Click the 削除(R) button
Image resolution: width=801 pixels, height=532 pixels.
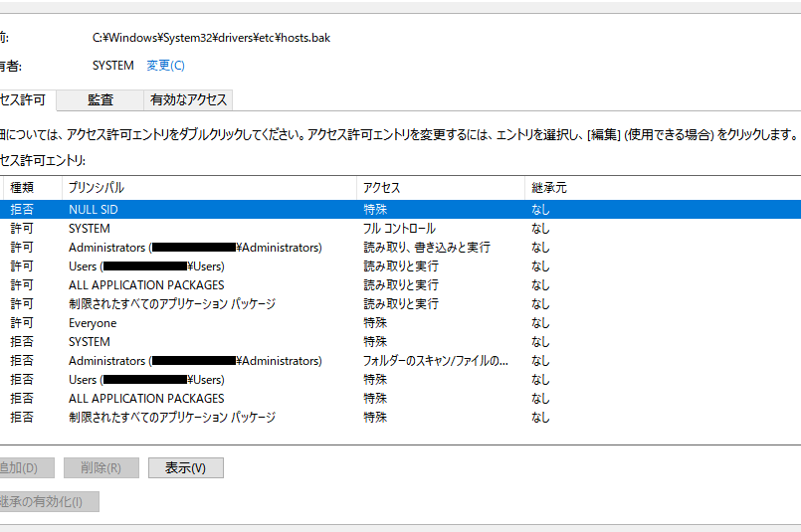pyautogui.click(x=100, y=467)
